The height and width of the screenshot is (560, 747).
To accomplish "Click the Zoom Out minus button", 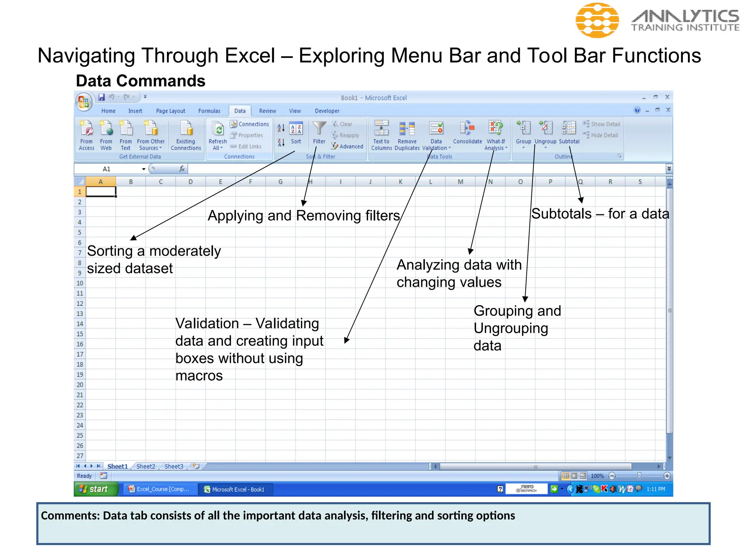I will click(x=612, y=476).
